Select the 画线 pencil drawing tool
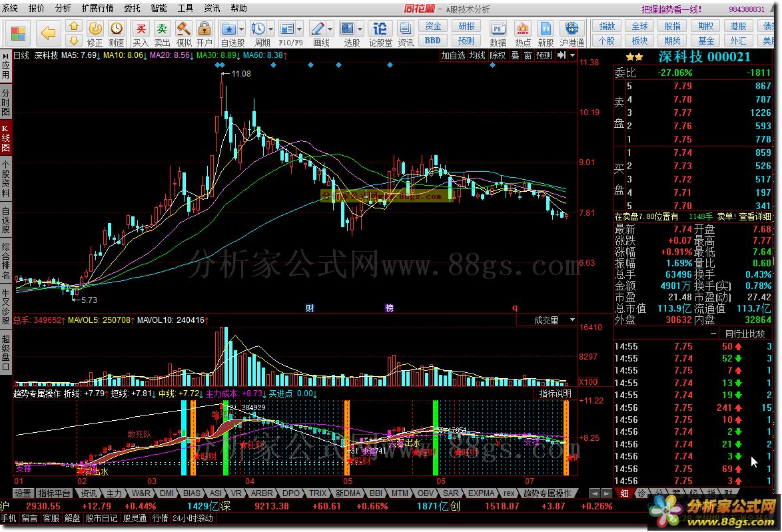This screenshot has height=532, width=782. (317, 29)
